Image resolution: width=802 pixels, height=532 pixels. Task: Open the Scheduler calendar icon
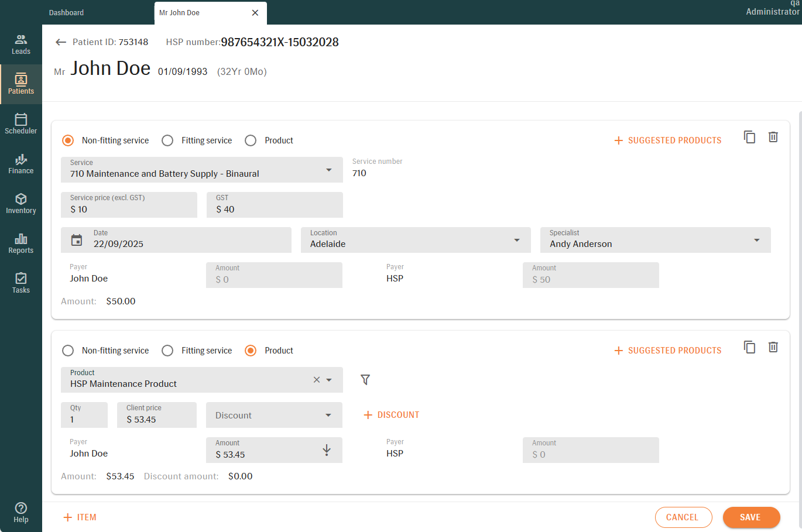point(21,120)
